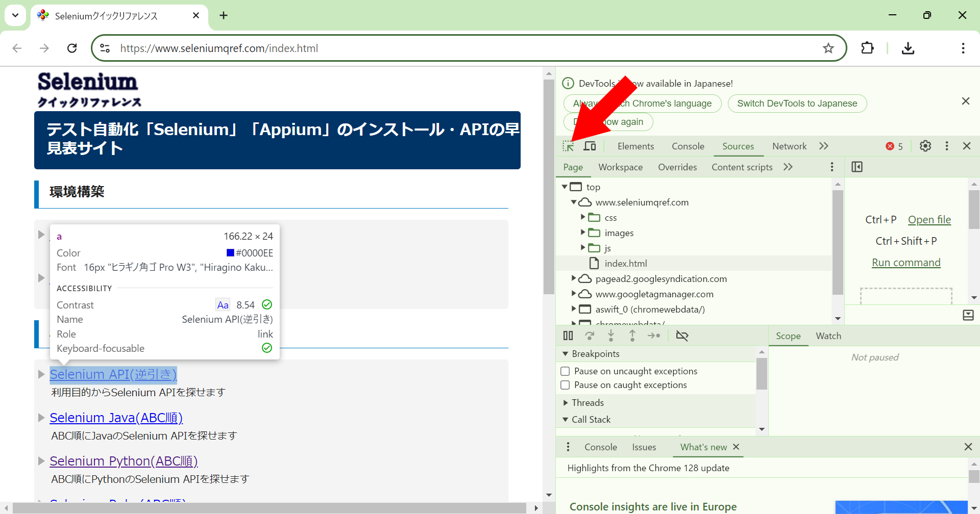Open Chrome three-dot menu

pyautogui.click(x=963, y=48)
